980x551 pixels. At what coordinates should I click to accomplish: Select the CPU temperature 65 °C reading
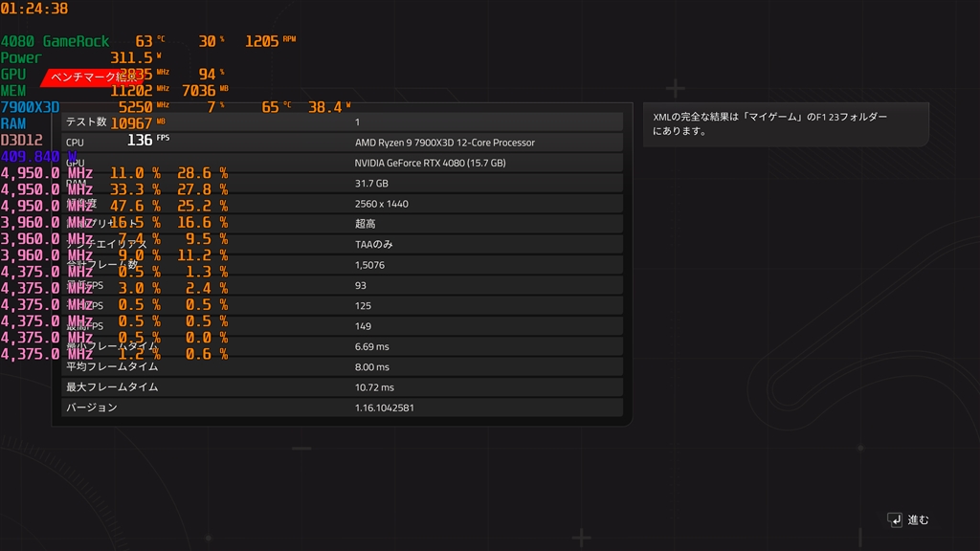click(x=277, y=107)
